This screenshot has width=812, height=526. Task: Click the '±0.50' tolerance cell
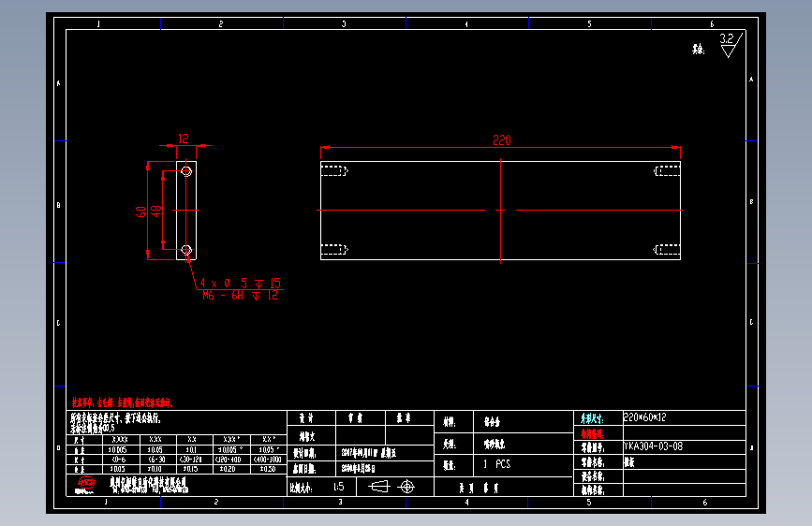coord(267,469)
